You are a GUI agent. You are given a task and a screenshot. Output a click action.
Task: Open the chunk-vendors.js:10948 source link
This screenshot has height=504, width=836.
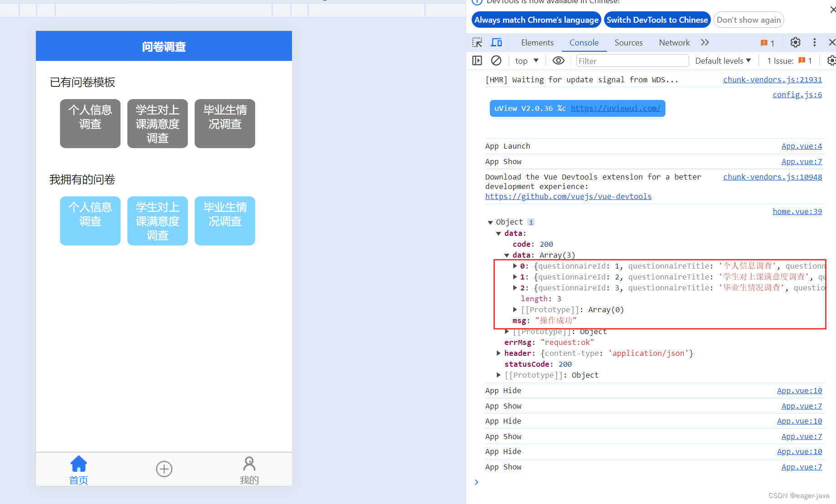(772, 177)
